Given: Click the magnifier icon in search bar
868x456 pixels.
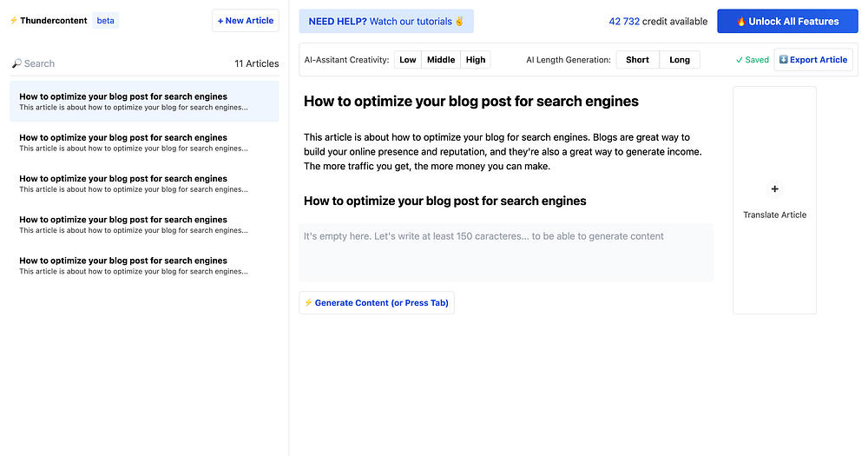Looking at the screenshot, I should (16, 63).
